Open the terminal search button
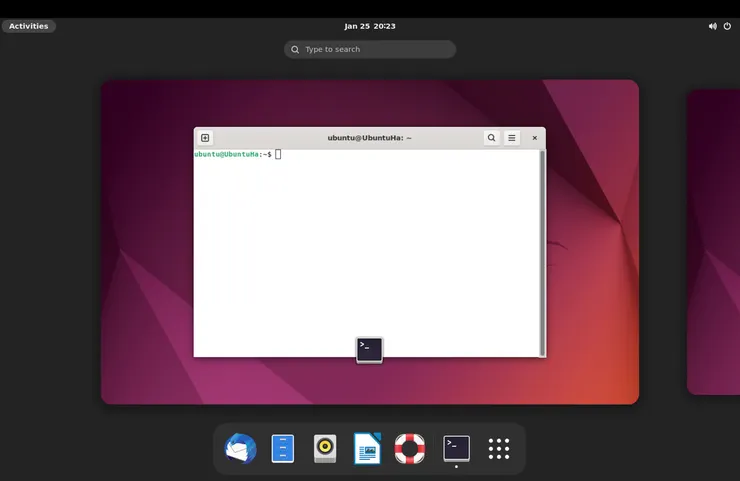740x481 pixels. pyautogui.click(x=491, y=138)
